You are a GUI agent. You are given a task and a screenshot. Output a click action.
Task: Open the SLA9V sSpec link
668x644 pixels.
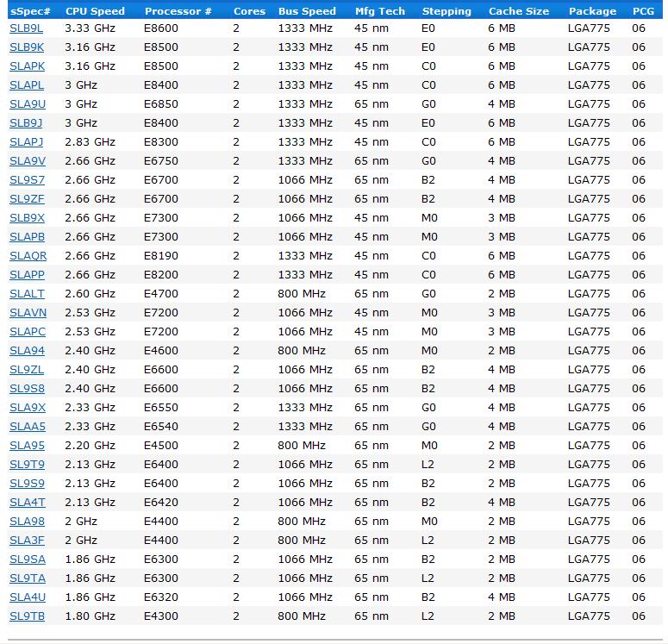(28, 161)
